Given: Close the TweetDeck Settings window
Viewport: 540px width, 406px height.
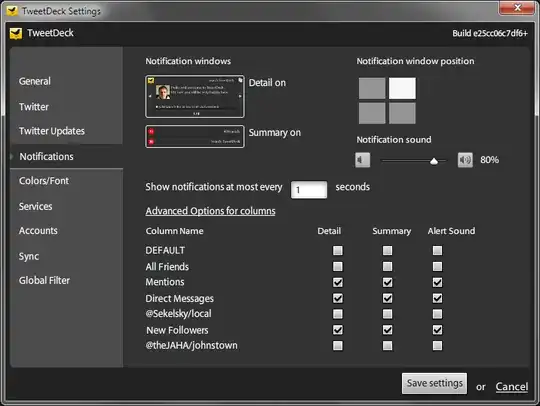Looking at the screenshot, I should pos(517,8).
